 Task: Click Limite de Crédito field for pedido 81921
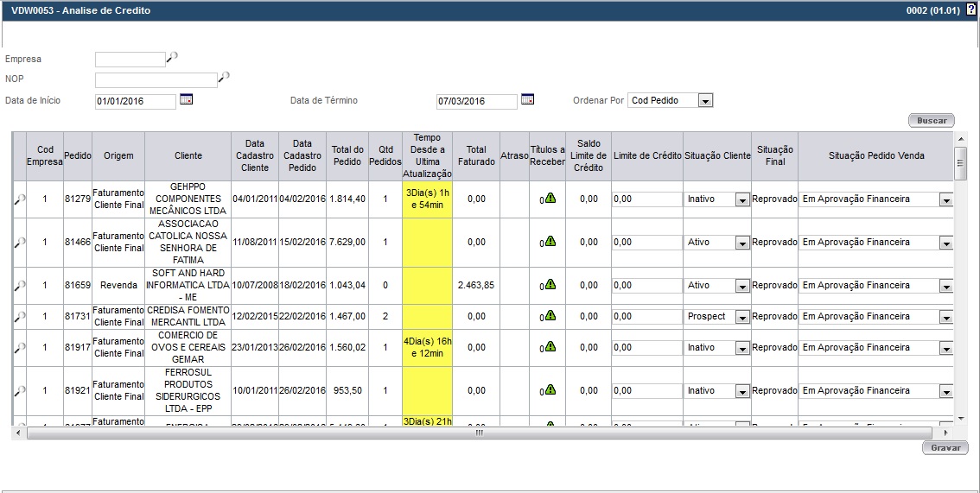646,391
